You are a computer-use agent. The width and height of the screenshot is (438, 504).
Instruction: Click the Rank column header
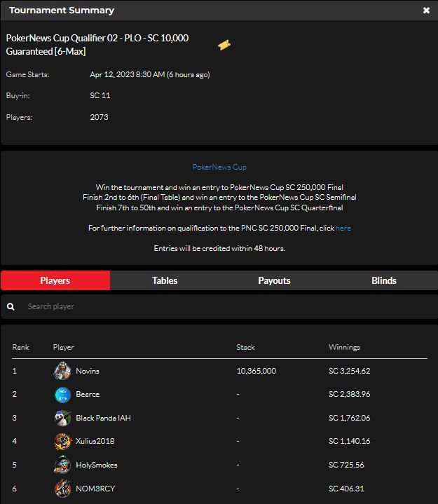(x=20, y=347)
